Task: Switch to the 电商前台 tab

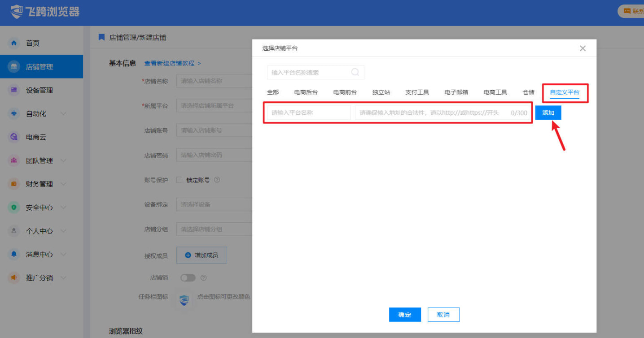Action: (x=345, y=92)
